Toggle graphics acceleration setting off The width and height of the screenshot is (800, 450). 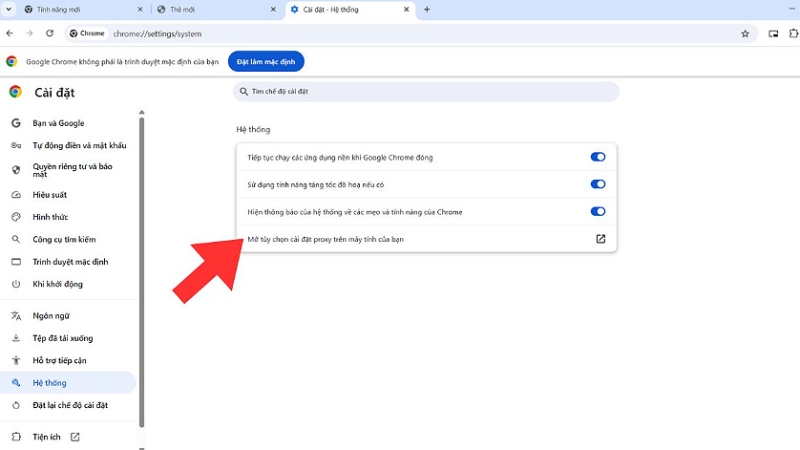click(x=598, y=184)
